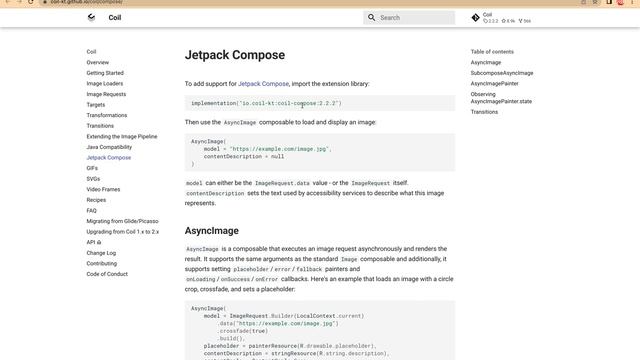Focus the Search input field

[x=409, y=18]
